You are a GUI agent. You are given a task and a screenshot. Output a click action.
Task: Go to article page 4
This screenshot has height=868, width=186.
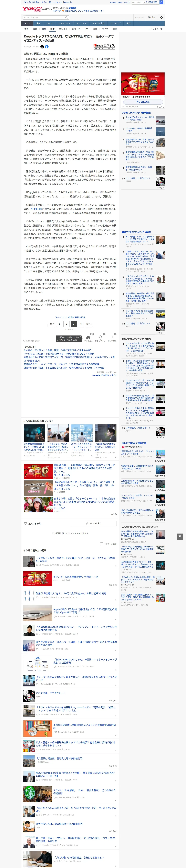click(81, 324)
